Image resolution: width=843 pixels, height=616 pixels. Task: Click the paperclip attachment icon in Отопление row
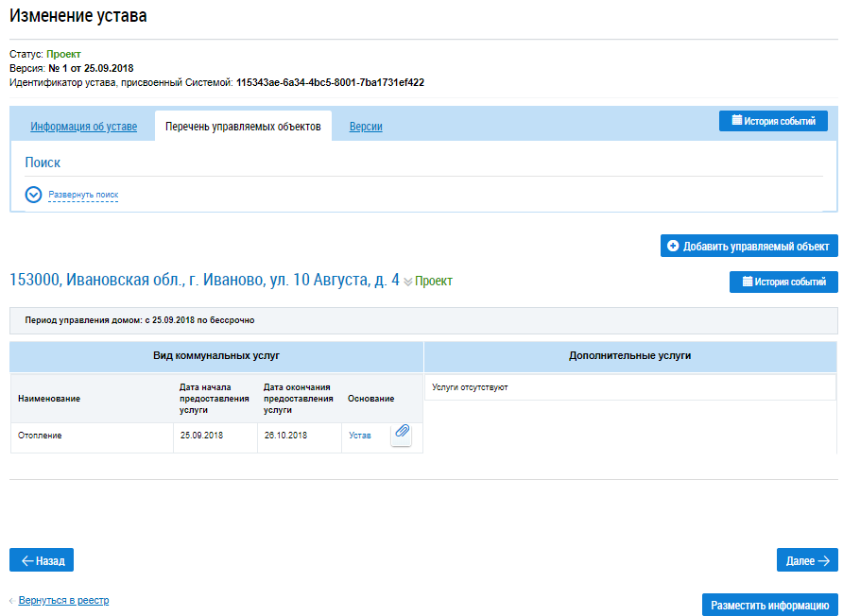pos(401,433)
